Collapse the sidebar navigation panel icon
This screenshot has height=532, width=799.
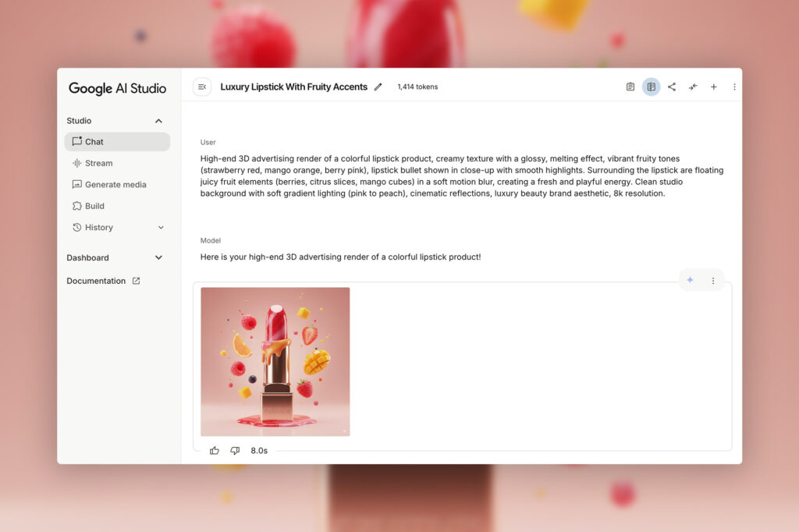pos(202,87)
